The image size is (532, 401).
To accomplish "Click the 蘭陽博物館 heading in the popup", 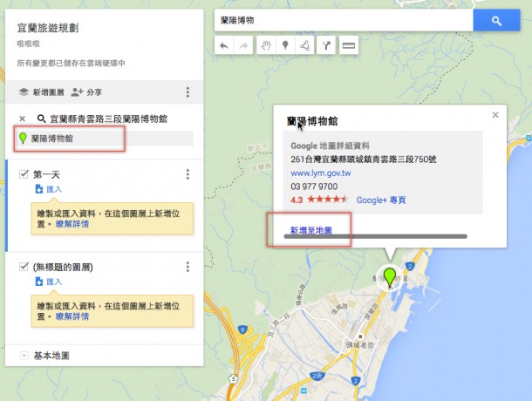I will coord(312,121).
